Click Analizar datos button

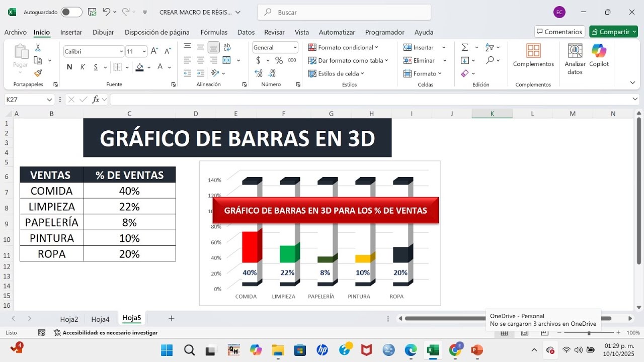tap(575, 59)
